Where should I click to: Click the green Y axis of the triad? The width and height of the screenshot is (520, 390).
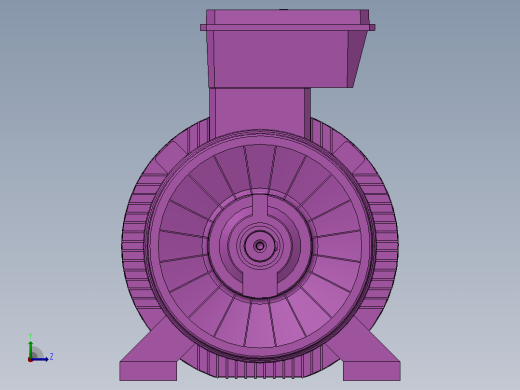pos(31,349)
